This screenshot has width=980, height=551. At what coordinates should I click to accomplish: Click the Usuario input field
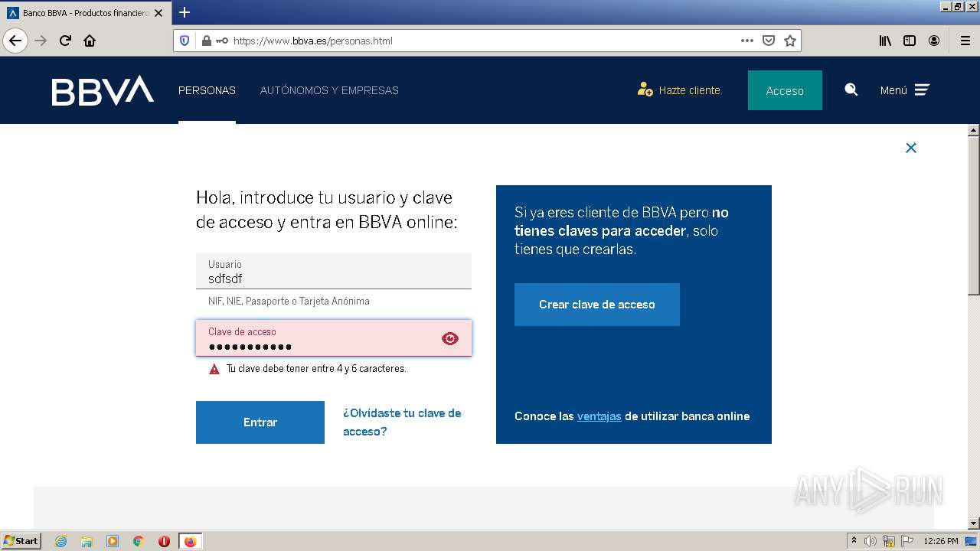click(334, 271)
